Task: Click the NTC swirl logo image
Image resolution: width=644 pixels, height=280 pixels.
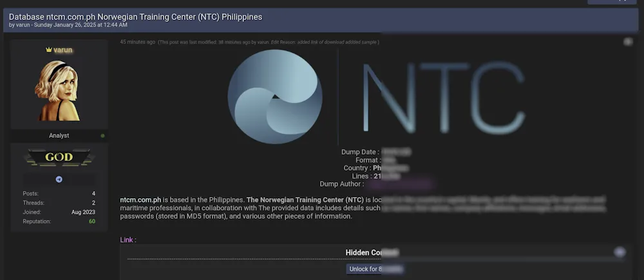Action: click(x=275, y=97)
